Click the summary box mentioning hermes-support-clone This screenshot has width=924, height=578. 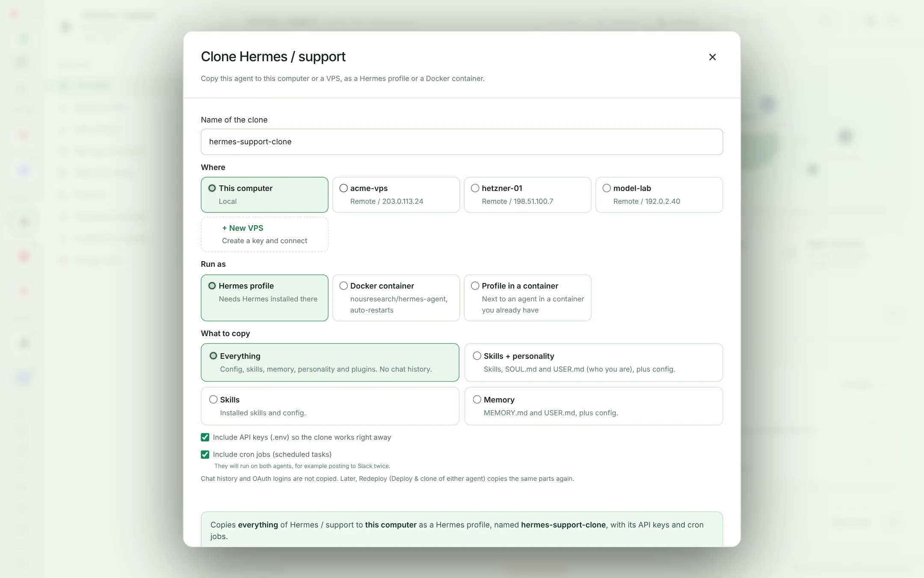(462, 530)
